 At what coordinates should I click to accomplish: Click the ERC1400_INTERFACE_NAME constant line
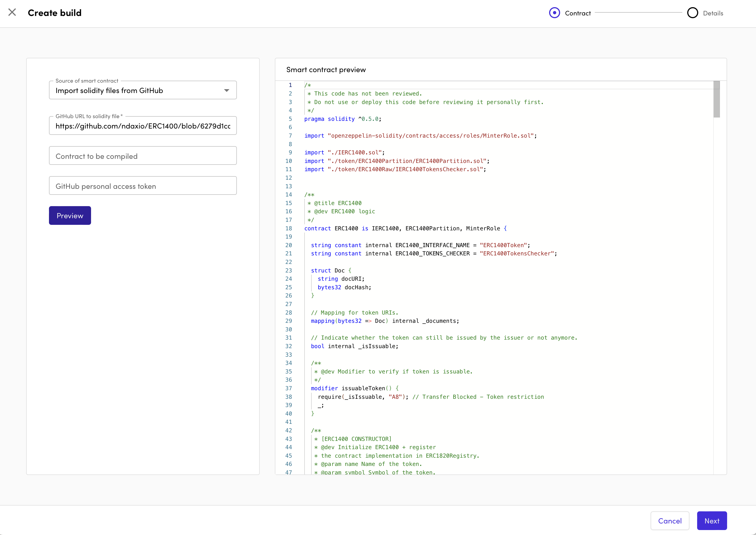tap(420, 245)
